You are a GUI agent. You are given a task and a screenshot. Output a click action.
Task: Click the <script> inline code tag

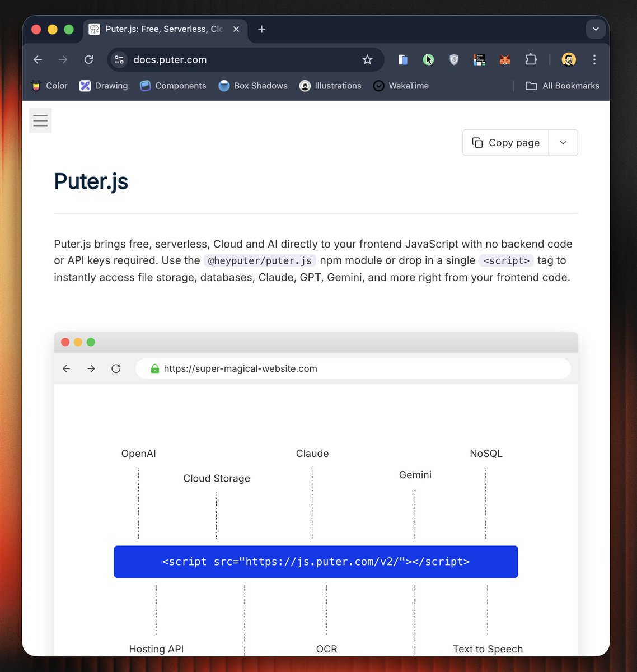point(506,261)
